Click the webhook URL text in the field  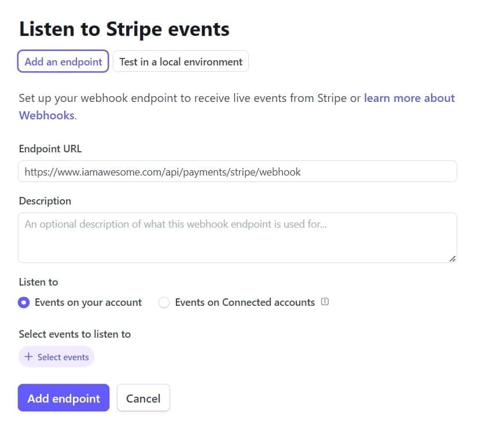[162, 171]
